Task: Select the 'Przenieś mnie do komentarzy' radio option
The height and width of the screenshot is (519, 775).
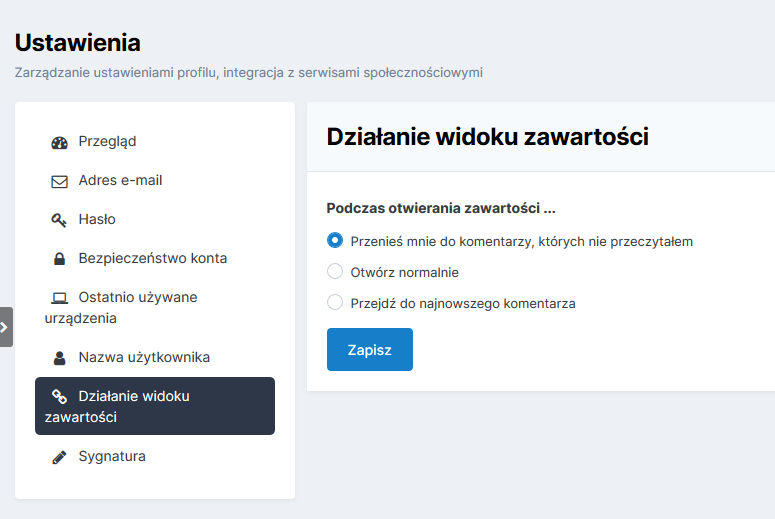Action: (x=335, y=241)
